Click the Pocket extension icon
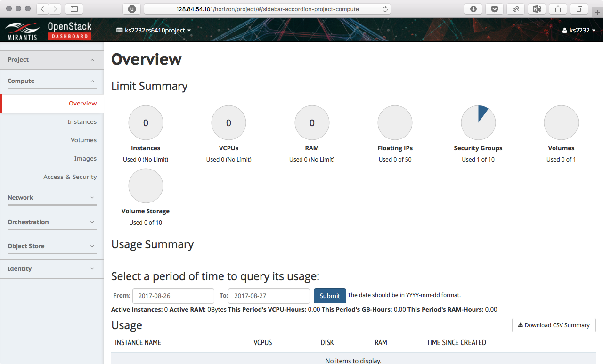The width and height of the screenshot is (603, 364). pos(494,9)
